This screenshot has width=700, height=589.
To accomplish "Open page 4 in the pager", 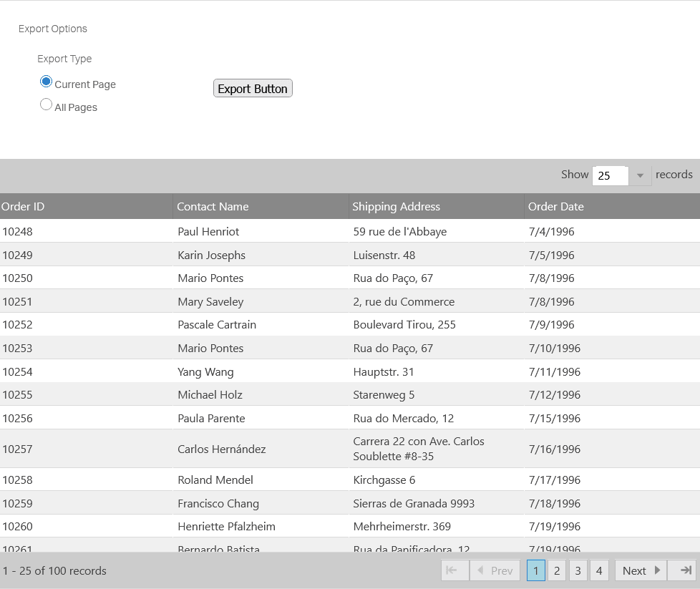I will (x=599, y=570).
